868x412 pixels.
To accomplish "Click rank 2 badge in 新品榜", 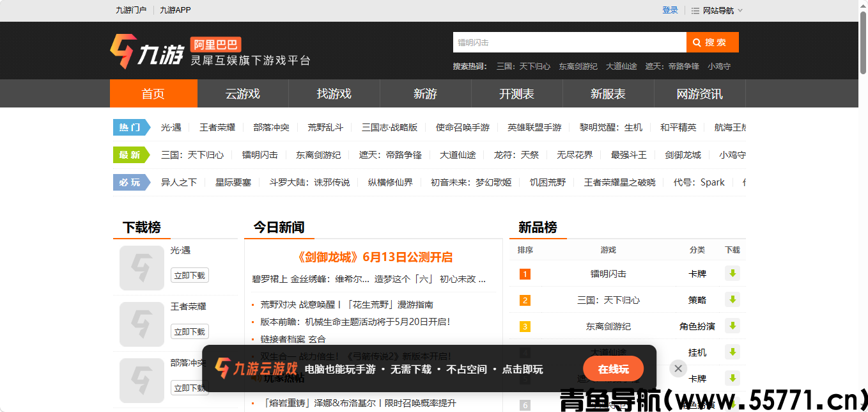I will 525,301.
